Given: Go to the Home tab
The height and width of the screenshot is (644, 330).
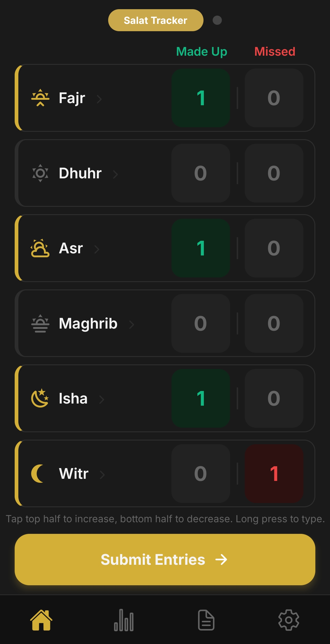Looking at the screenshot, I should coord(41,620).
